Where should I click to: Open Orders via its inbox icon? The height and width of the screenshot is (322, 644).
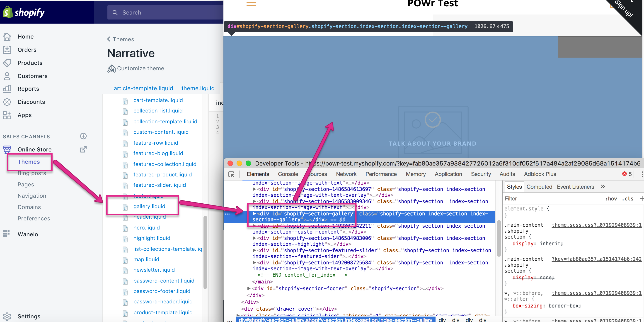coord(7,50)
